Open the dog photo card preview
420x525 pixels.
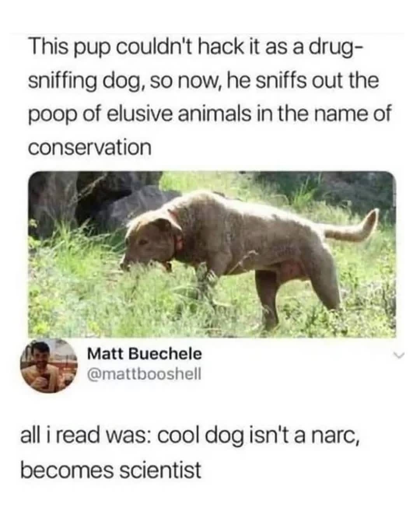coord(212,254)
